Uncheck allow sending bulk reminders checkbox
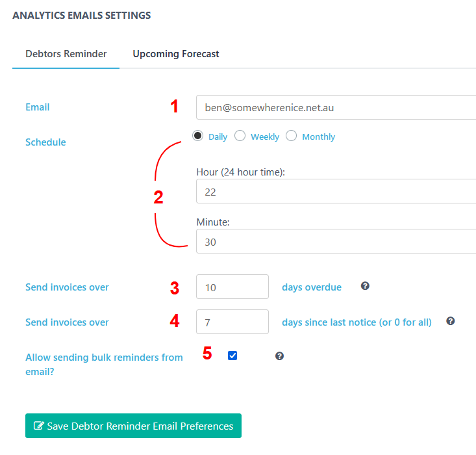The image size is (476, 455). [x=232, y=356]
